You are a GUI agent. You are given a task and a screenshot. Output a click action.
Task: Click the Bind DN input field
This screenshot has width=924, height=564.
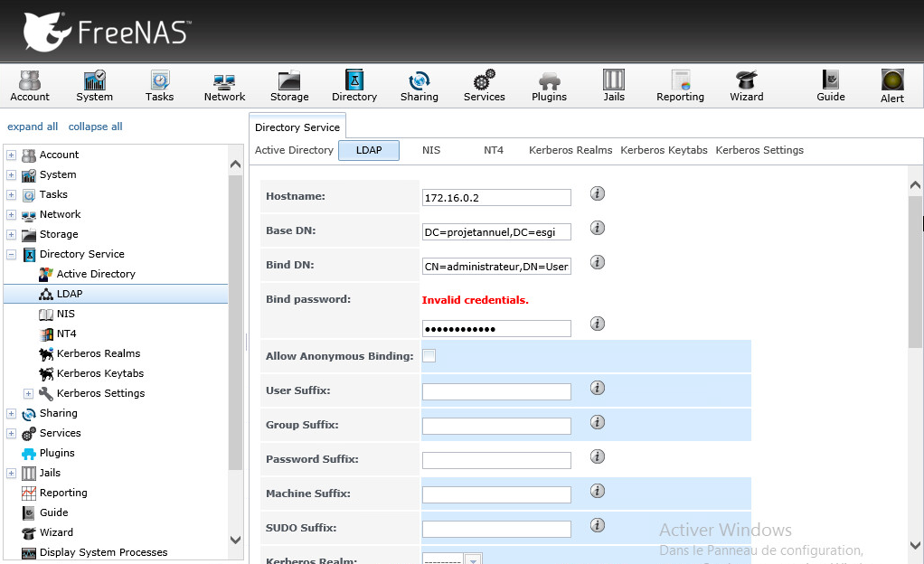pos(496,267)
